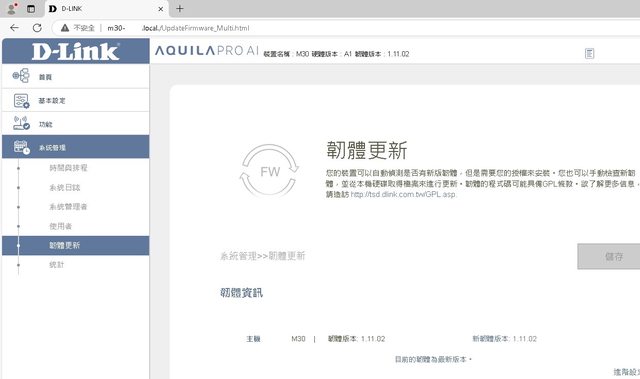The height and width of the screenshot is (379, 640).
Task: Open the 基本設定 settings icon
Action: (x=21, y=100)
